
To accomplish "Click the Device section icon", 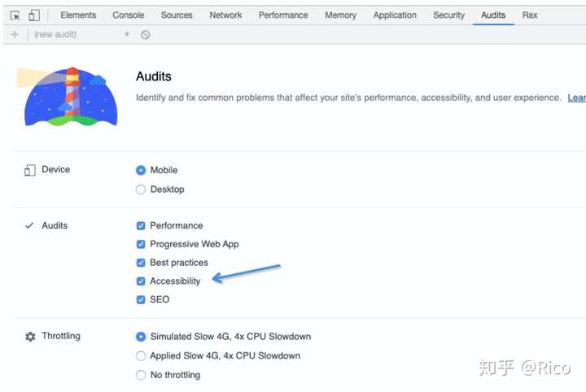I will click(x=30, y=170).
